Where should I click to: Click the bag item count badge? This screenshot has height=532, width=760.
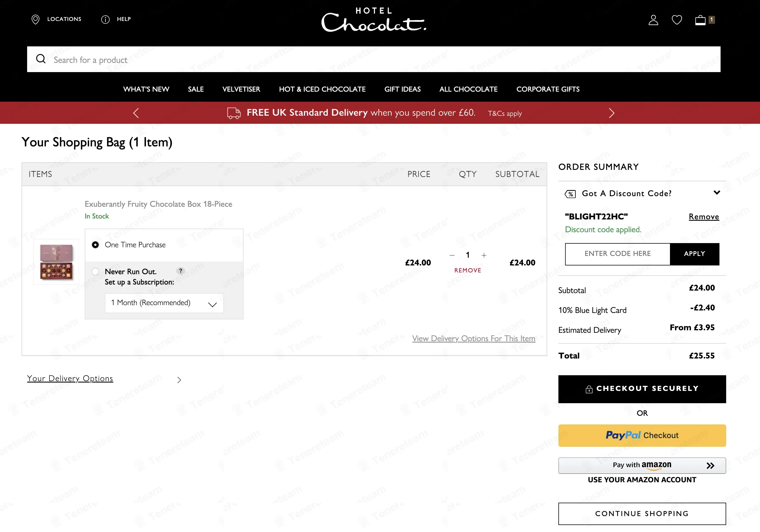pyautogui.click(x=711, y=20)
